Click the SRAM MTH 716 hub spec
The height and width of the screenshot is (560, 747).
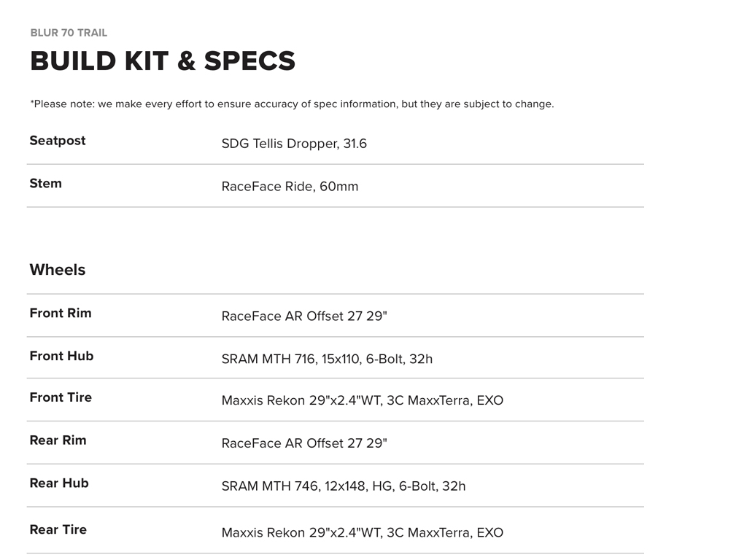pyautogui.click(x=327, y=359)
